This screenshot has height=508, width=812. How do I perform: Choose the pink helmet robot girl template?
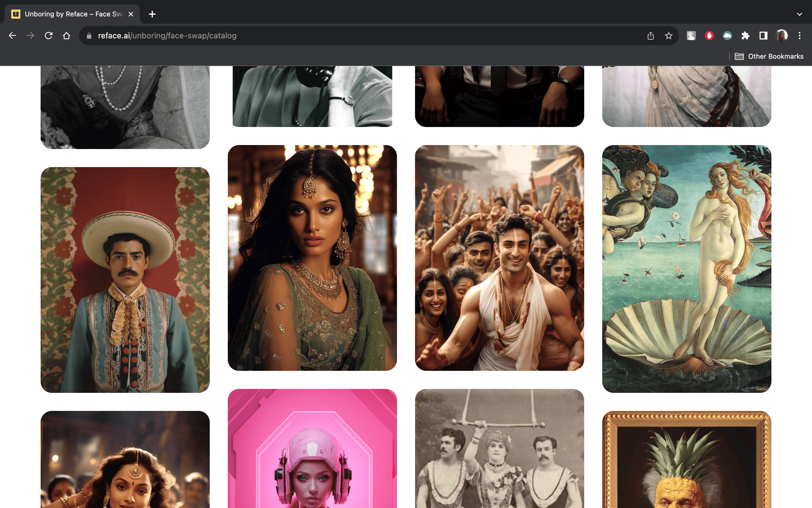(x=312, y=449)
